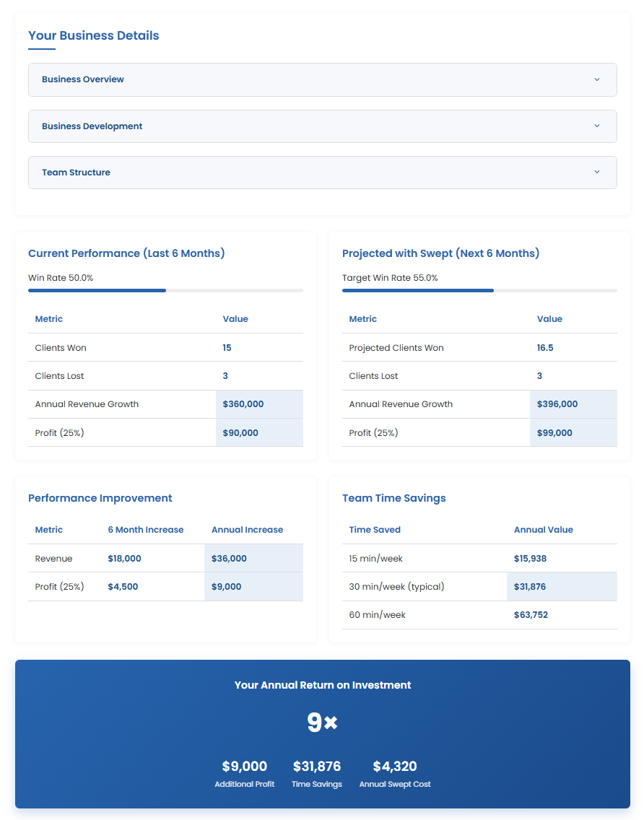Click the 9x ROI figure
This screenshot has width=644, height=820.
[322, 721]
